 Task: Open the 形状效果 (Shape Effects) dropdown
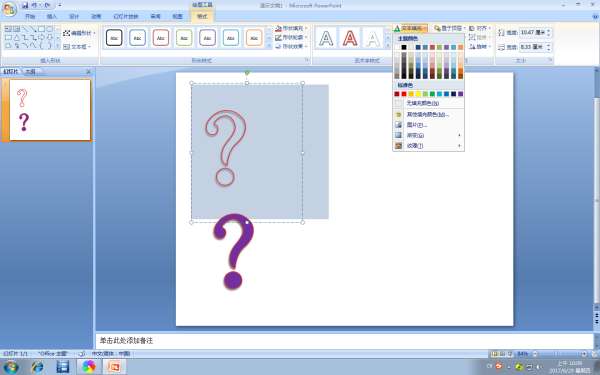pos(291,47)
